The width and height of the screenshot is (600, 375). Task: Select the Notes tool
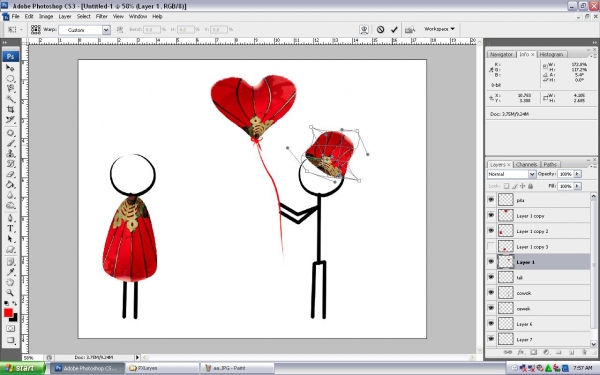[10, 262]
